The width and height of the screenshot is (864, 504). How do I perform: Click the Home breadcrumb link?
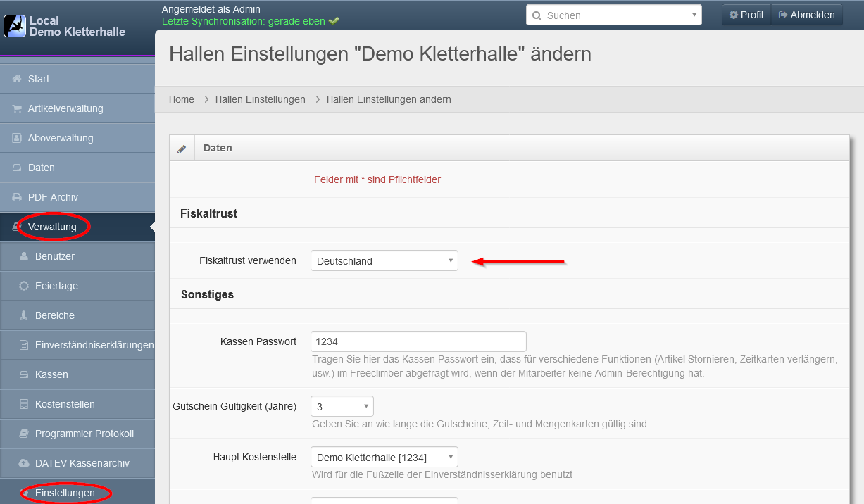coord(181,99)
